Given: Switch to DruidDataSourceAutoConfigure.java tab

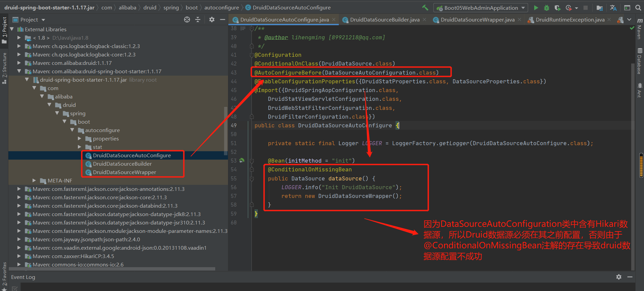Looking at the screenshot, I should click(284, 20).
